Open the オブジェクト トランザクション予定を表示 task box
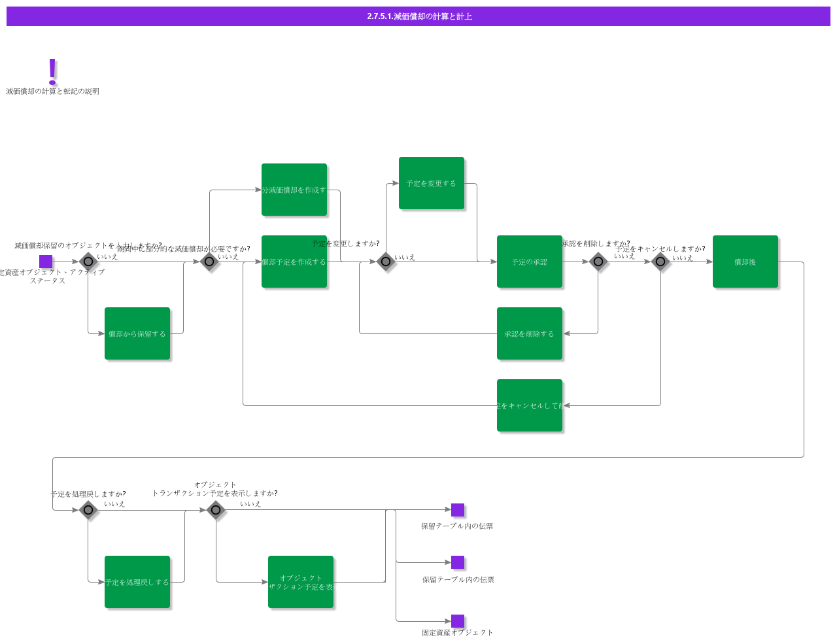Image resolution: width=837 pixels, height=644 pixels. [301, 582]
